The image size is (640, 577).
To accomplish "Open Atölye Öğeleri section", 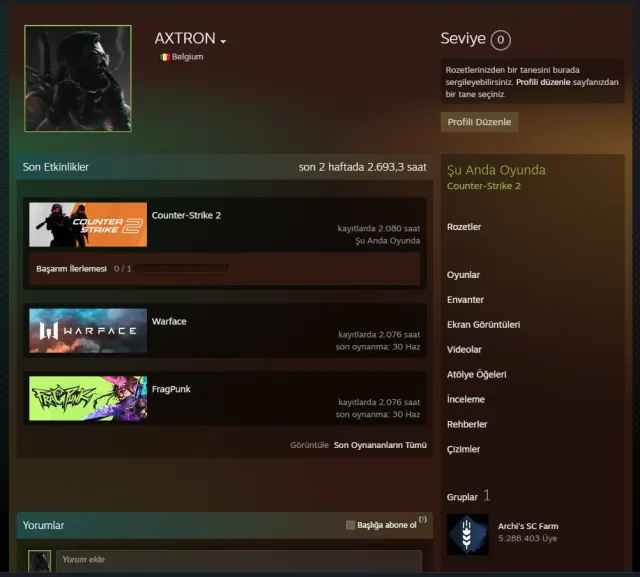I will 476,375.
